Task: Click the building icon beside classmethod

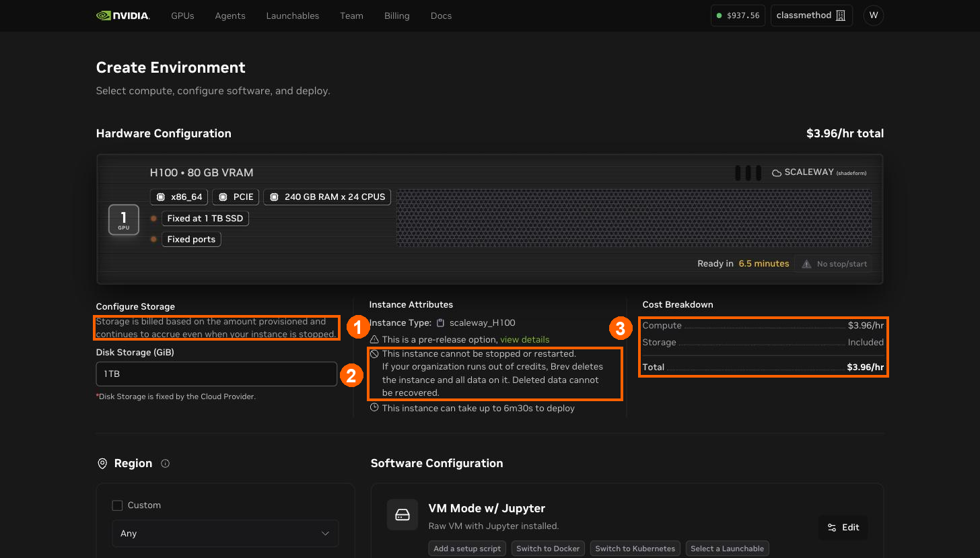Action: pos(841,15)
